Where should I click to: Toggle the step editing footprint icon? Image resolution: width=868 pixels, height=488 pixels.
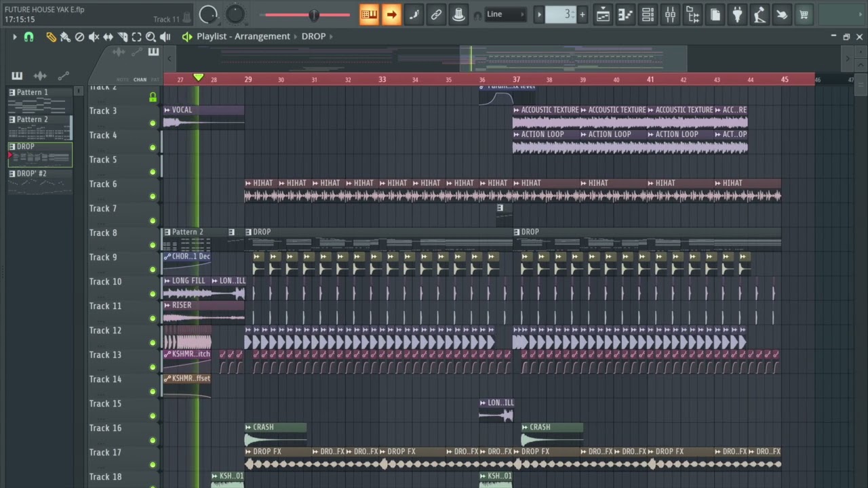coord(414,14)
